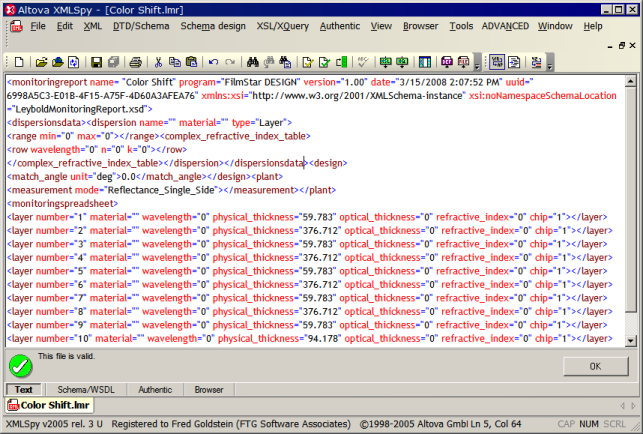Open the Help menu

(x=593, y=26)
